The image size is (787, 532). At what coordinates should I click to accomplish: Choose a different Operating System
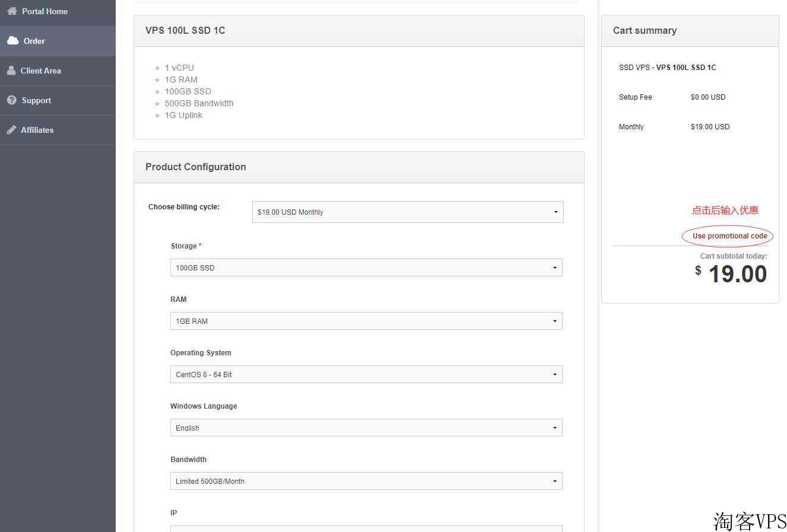point(366,375)
